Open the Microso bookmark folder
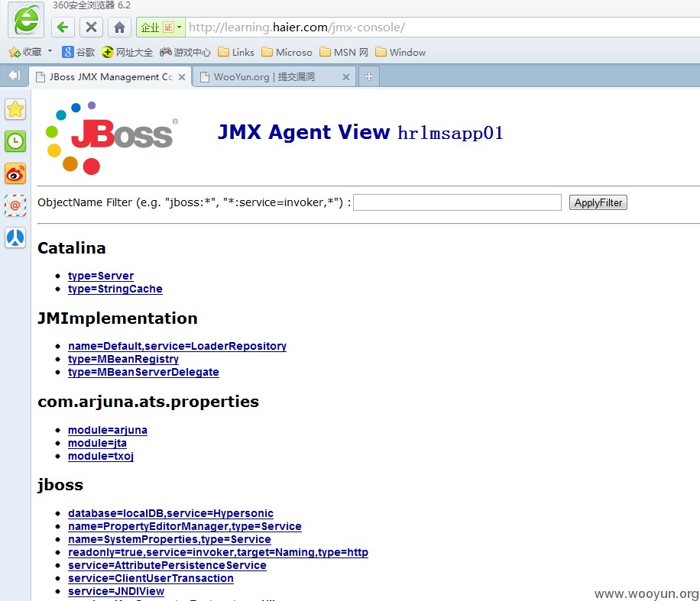This screenshot has height=601, width=700. [x=287, y=52]
